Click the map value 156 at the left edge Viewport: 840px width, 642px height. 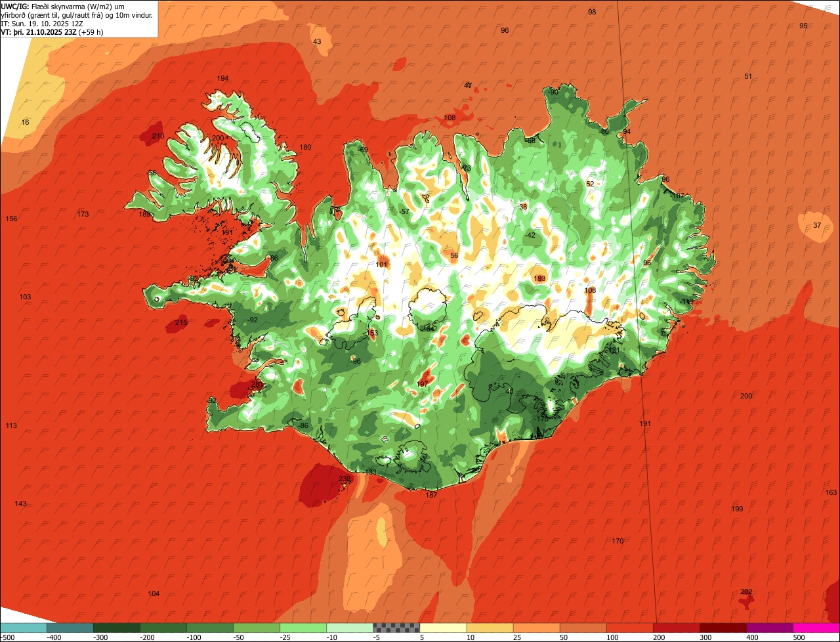[11, 219]
